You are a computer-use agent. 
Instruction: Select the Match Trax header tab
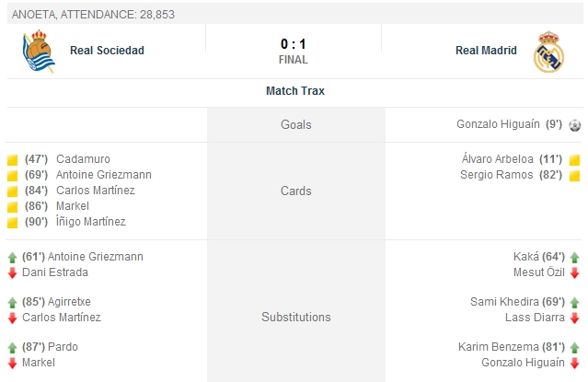pyautogui.click(x=294, y=91)
